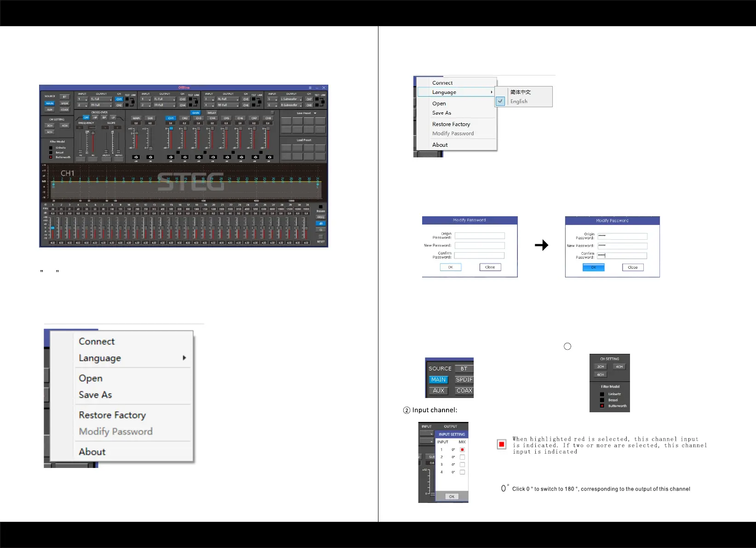
Task: Mute CH8 using its speaker icon
Action: pyautogui.click(x=269, y=157)
